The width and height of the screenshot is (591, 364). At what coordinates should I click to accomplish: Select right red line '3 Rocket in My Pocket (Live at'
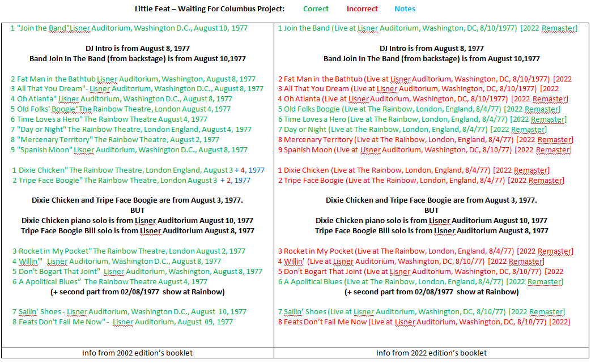[x=426, y=251]
